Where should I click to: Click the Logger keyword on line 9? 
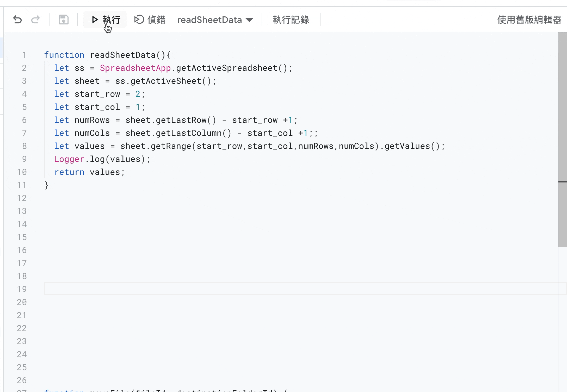(x=69, y=159)
